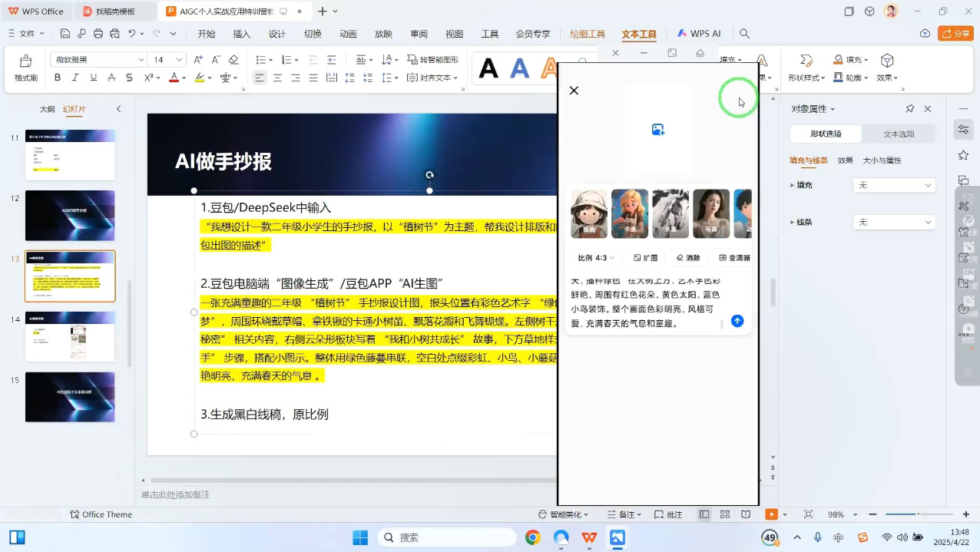
Task: Select center text alignment
Action: 277,78
